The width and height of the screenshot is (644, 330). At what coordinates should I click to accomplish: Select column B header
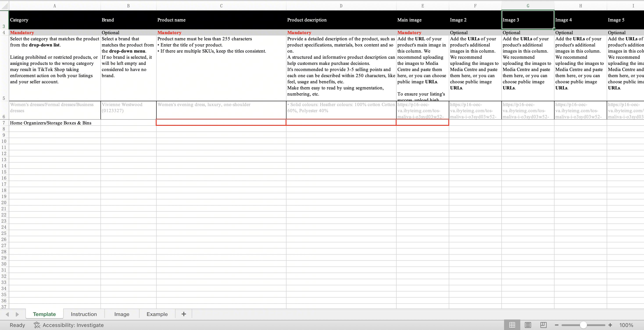[128, 6]
